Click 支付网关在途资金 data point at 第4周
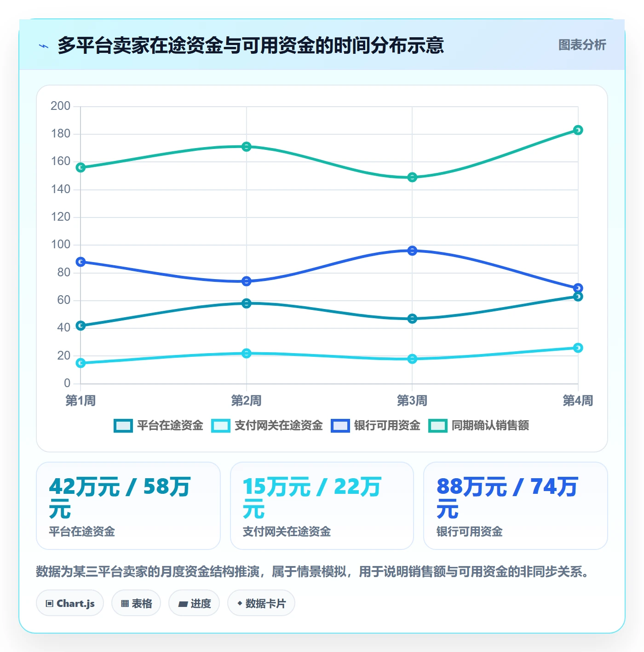 [x=578, y=348]
